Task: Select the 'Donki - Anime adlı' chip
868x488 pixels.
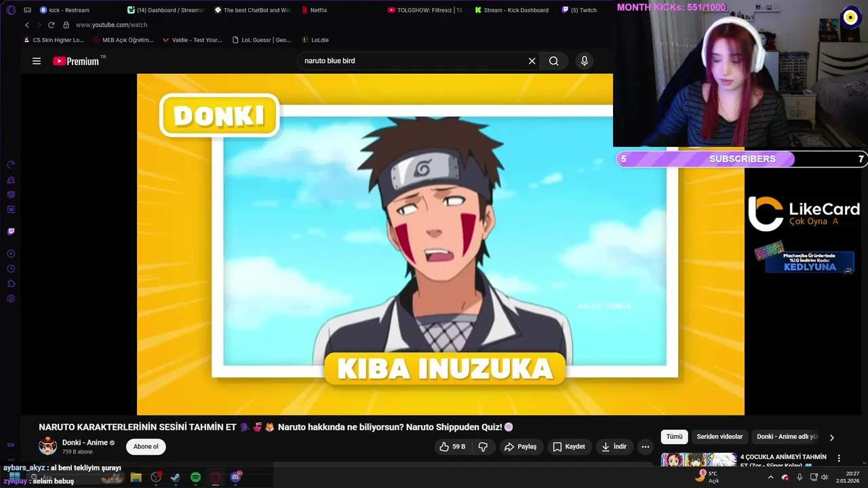Action: pos(787,437)
